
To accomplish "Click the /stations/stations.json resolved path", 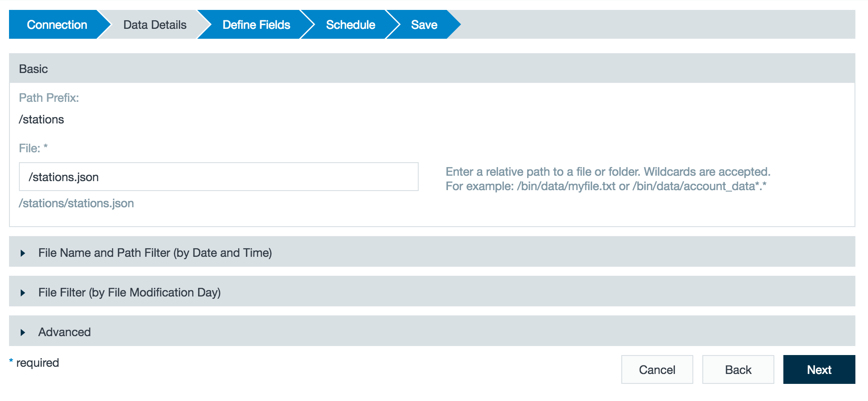I will coord(77,203).
